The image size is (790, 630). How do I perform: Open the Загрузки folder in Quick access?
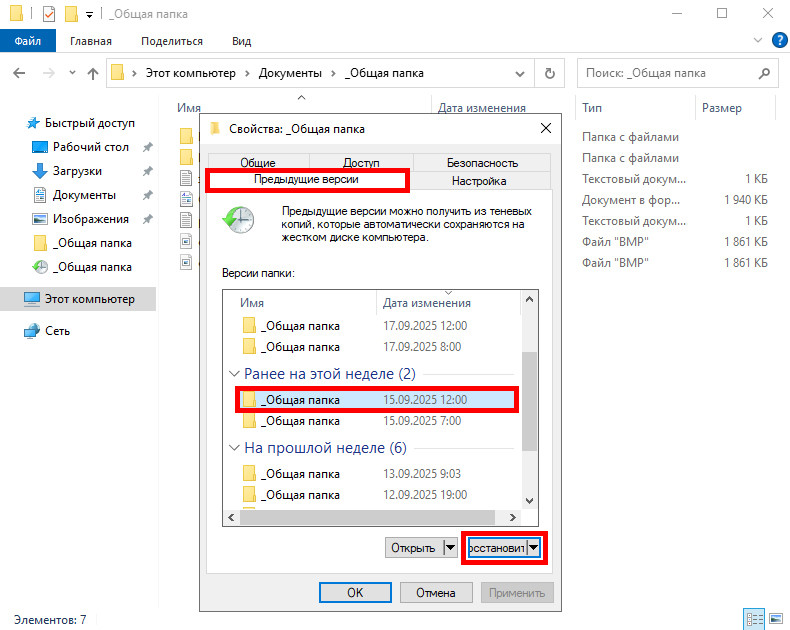click(77, 171)
